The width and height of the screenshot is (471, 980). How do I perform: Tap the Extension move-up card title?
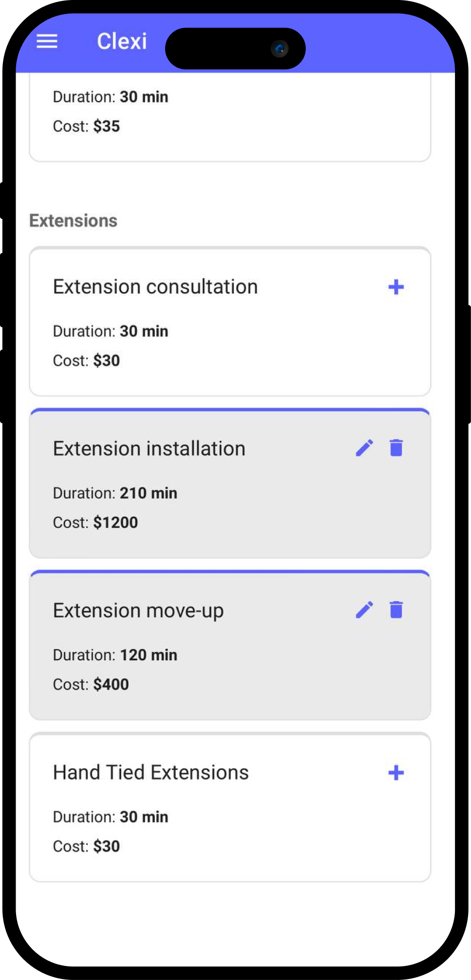tap(138, 611)
